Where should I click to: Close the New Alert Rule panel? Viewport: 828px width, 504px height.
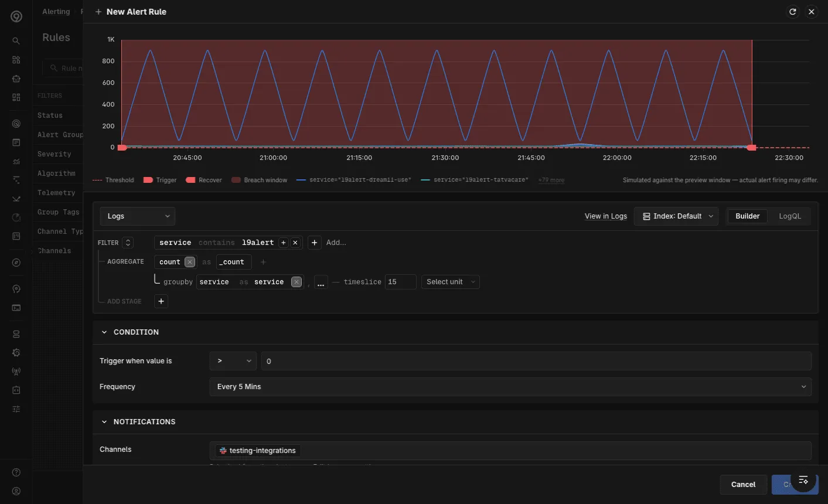point(811,12)
